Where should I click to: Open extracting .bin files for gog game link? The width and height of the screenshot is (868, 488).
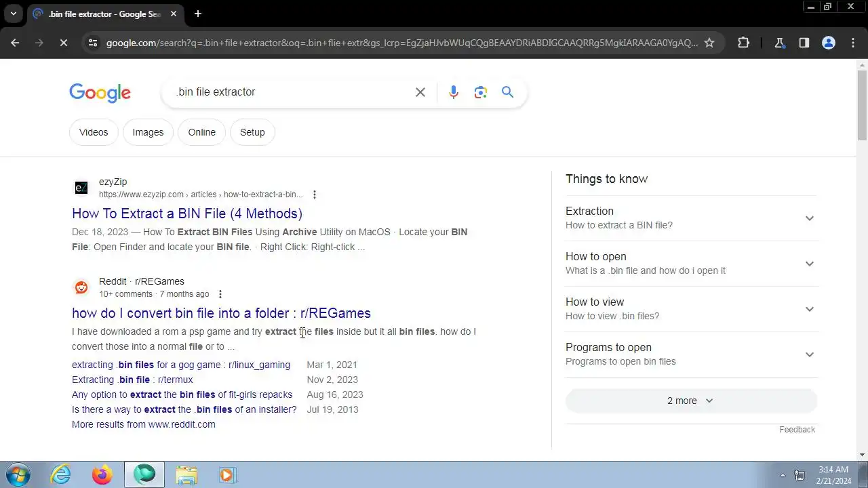pos(181,365)
